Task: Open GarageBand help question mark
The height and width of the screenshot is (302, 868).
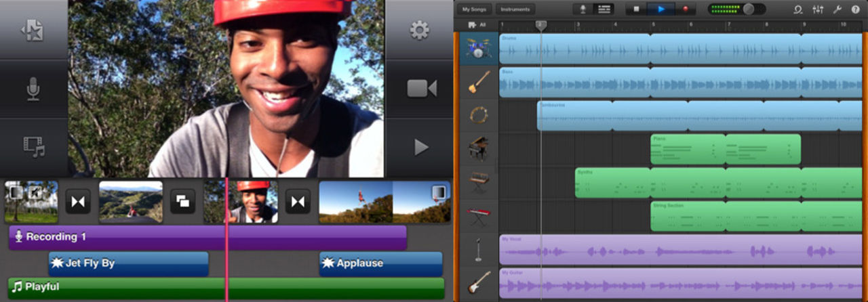Action: 855,9
